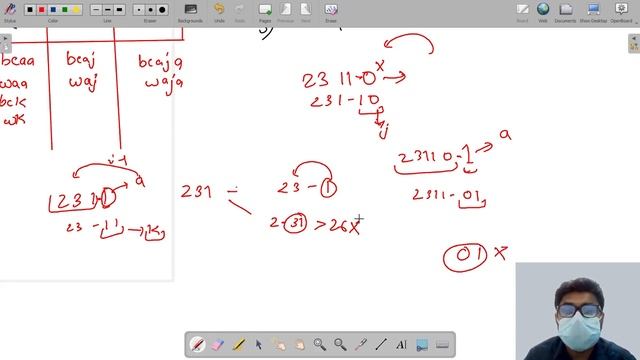Select the arrow Selector tool
The height and width of the screenshot is (360, 640).
(259, 345)
